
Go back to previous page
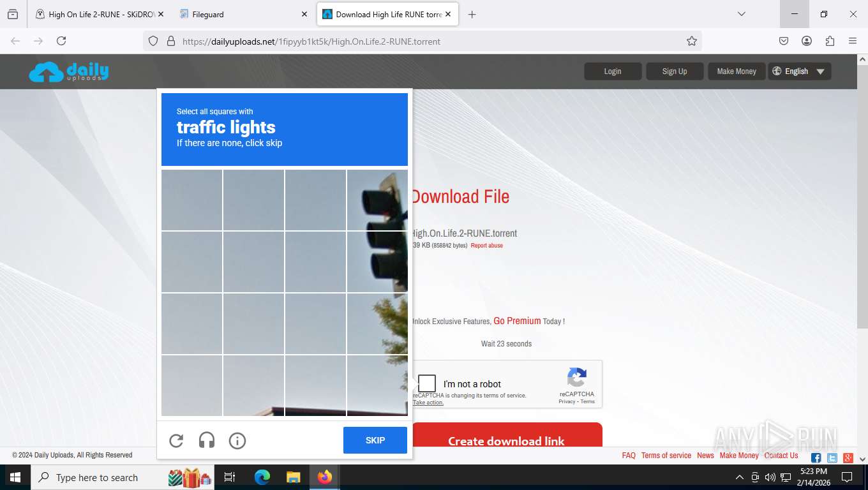tap(15, 41)
